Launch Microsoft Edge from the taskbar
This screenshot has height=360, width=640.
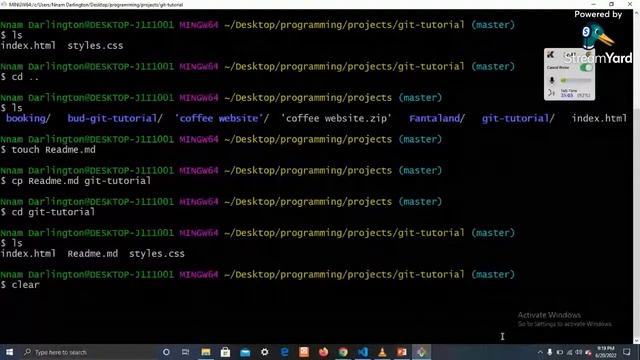click(284, 352)
